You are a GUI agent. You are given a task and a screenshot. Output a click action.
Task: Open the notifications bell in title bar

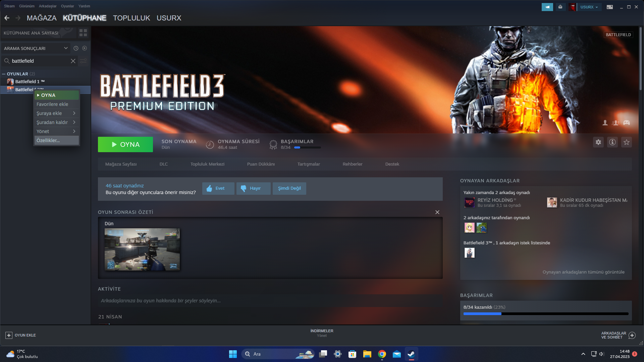pos(560,7)
